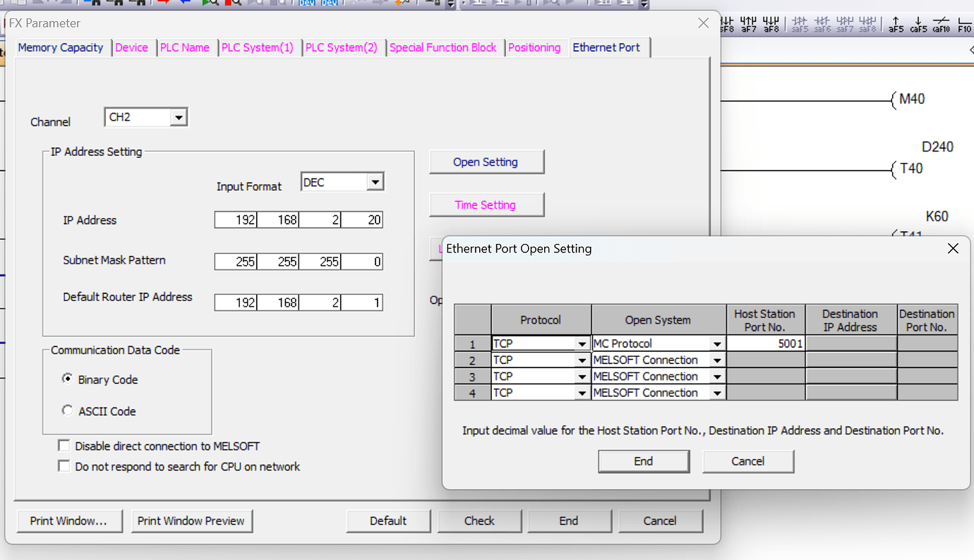Click the Open Setting button

click(486, 162)
